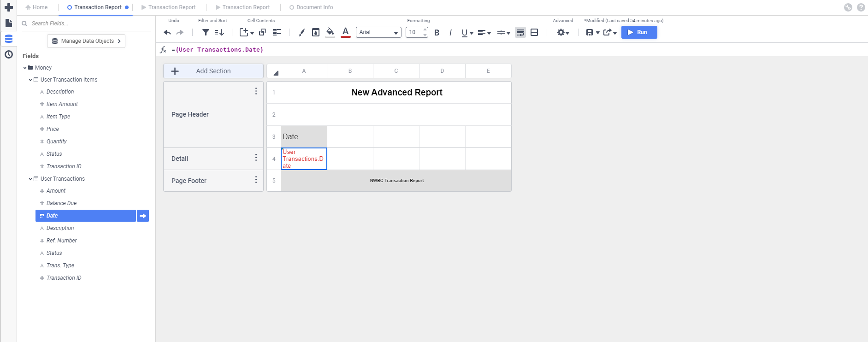The image size is (868, 342).
Task: Open the help question mark icon
Action: (x=861, y=7)
